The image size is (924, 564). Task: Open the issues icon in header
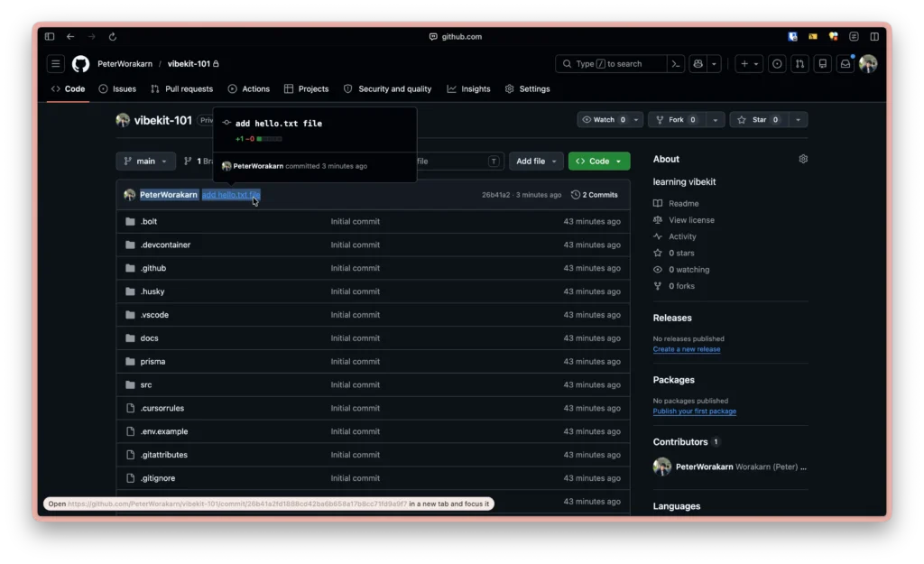point(777,64)
